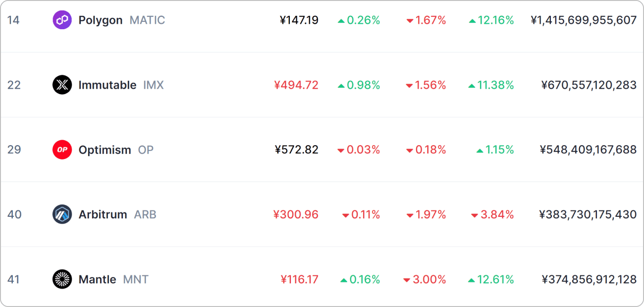
Task: Open the Polygon coin name link
Action: coord(101,21)
